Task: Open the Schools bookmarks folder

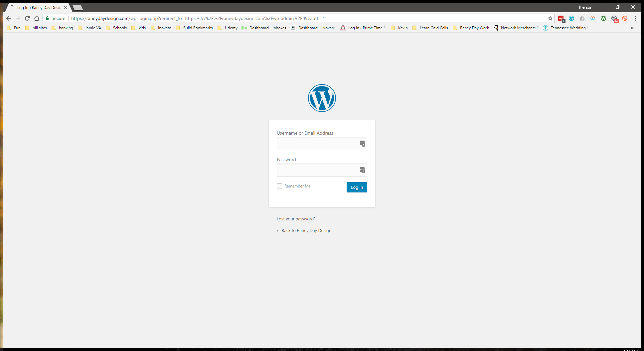Action: [x=116, y=28]
